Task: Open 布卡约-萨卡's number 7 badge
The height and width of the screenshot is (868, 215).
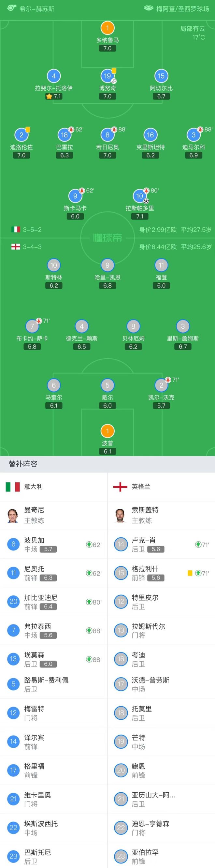Action: click(32, 326)
